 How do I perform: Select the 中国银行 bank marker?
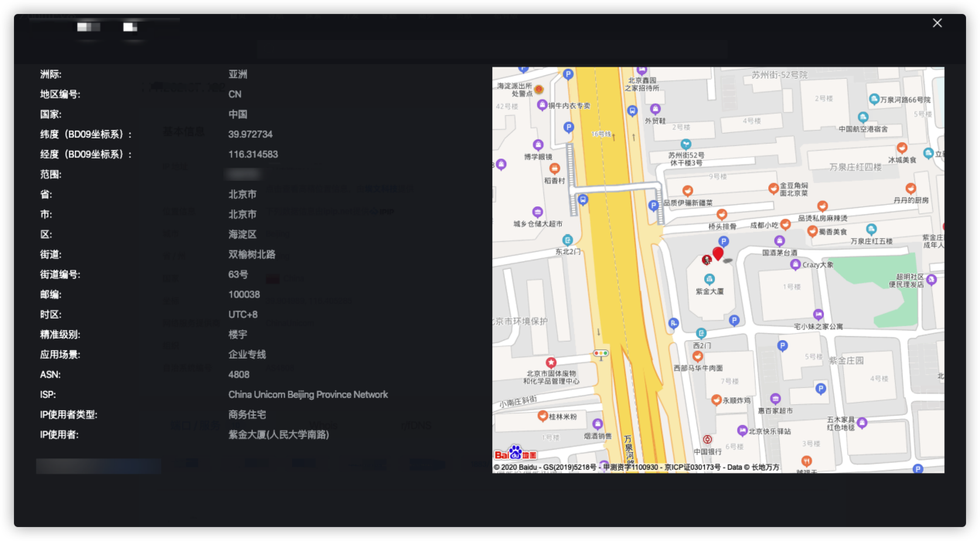(708, 439)
